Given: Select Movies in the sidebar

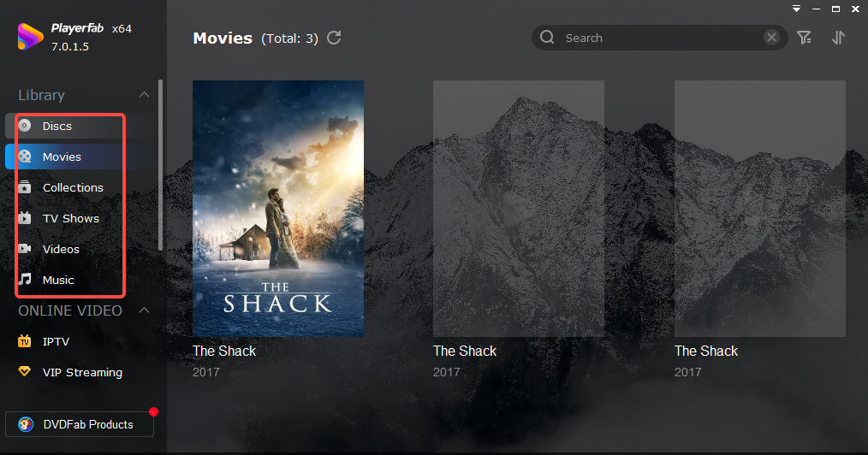Looking at the screenshot, I should [62, 157].
